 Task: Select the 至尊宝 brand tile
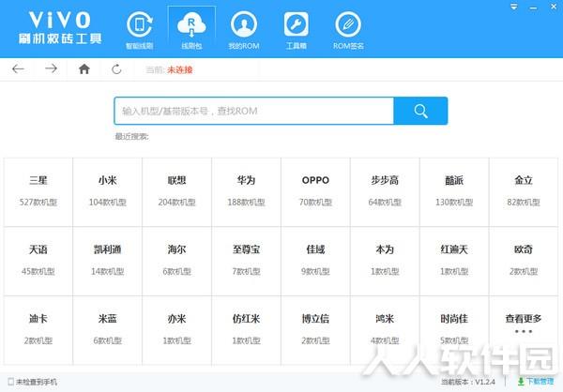click(246, 261)
